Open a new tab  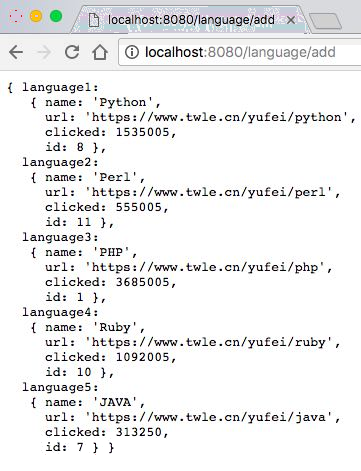pos(325,21)
